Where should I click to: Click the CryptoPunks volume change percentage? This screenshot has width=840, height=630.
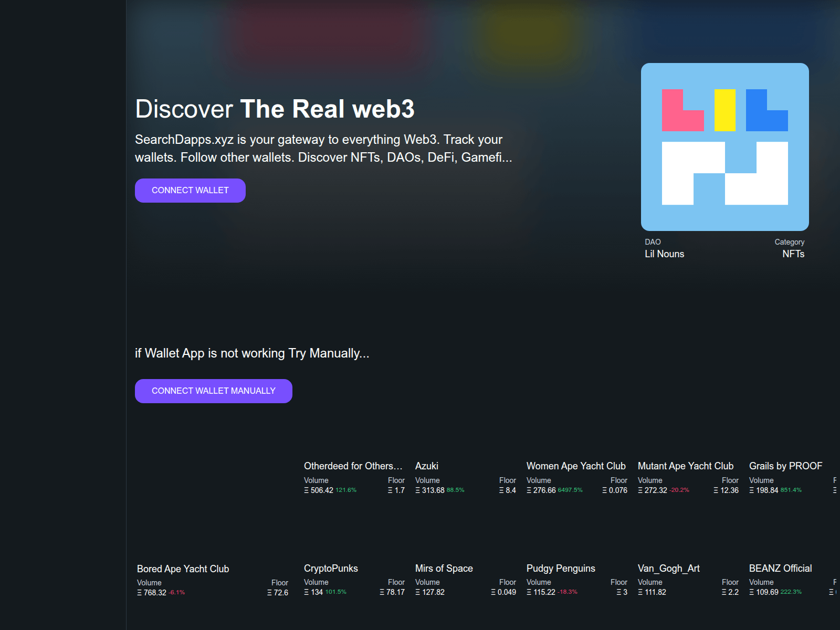(336, 592)
